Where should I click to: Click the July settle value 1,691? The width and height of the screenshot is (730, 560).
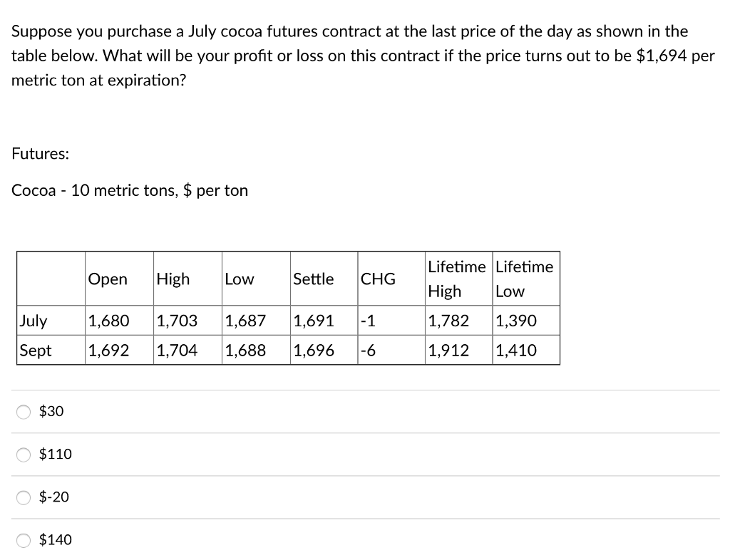click(x=314, y=321)
